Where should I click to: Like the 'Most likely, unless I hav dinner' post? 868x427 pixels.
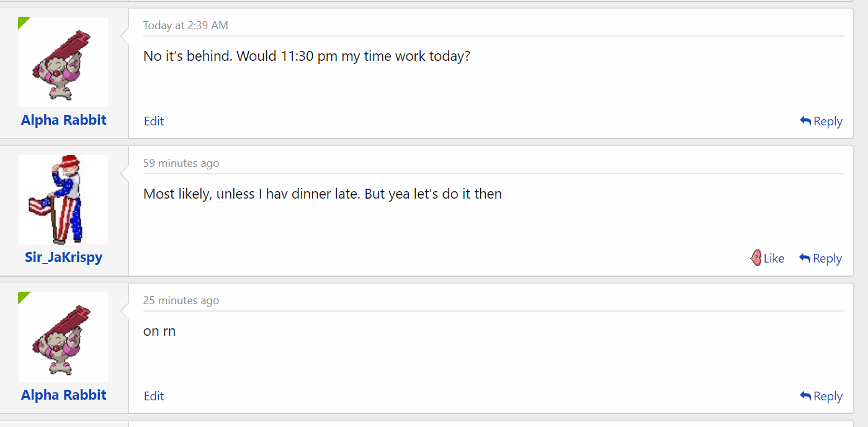(x=767, y=258)
